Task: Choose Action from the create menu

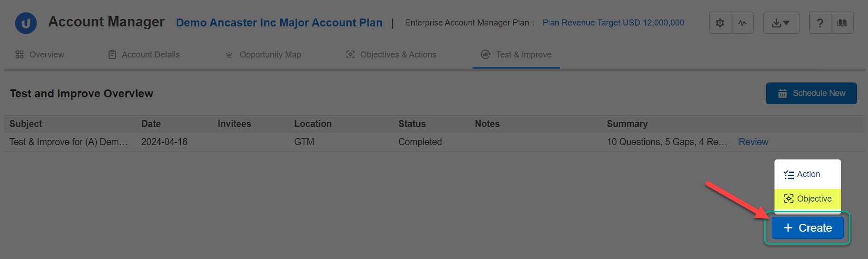Action: click(x=808, y=174)
